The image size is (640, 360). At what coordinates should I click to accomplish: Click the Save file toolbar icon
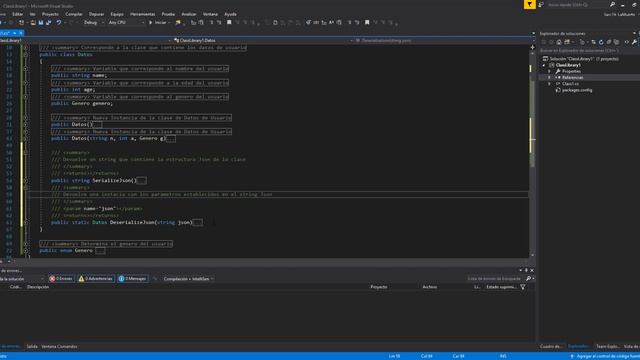41,22
